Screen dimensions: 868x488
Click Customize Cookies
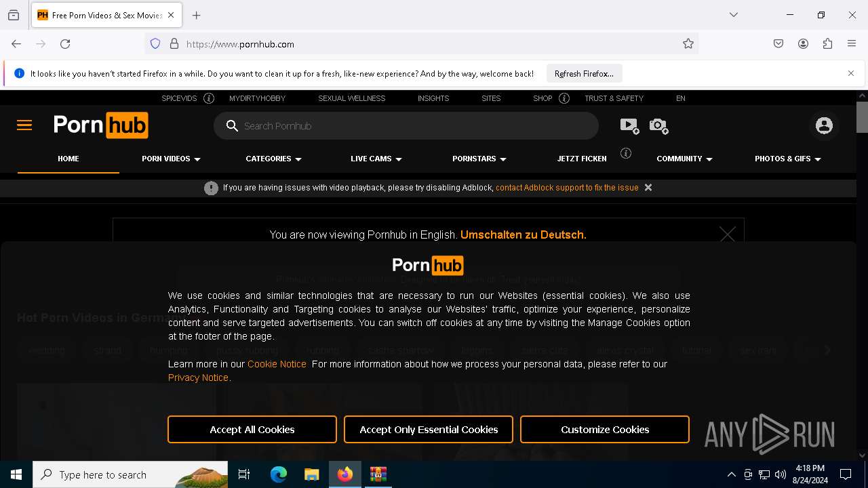point(605,430)
